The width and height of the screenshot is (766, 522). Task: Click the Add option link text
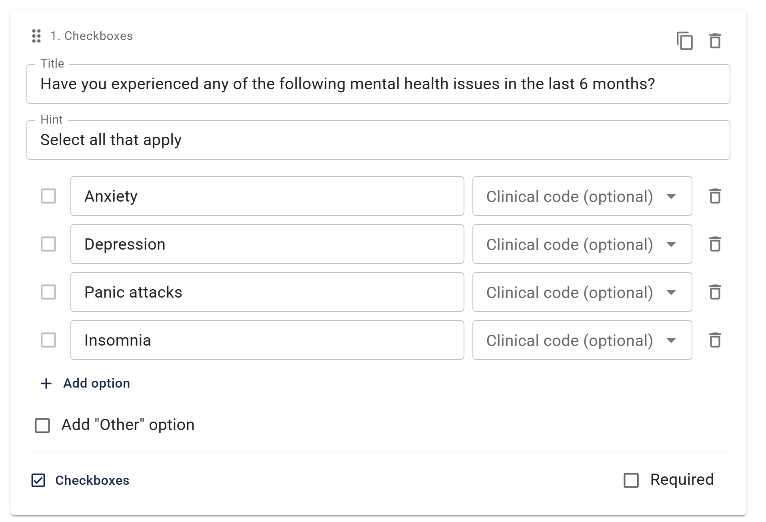click(96, 383)
